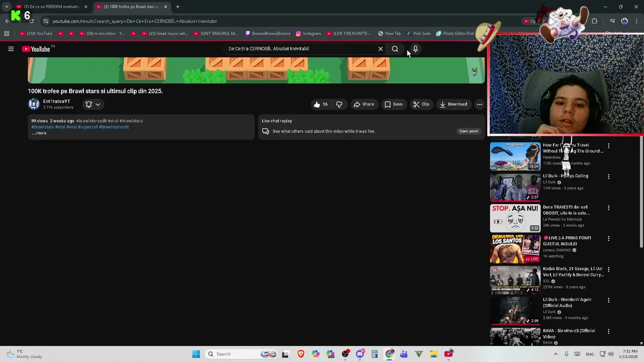Open more actions three-dot menu under video

479,104
